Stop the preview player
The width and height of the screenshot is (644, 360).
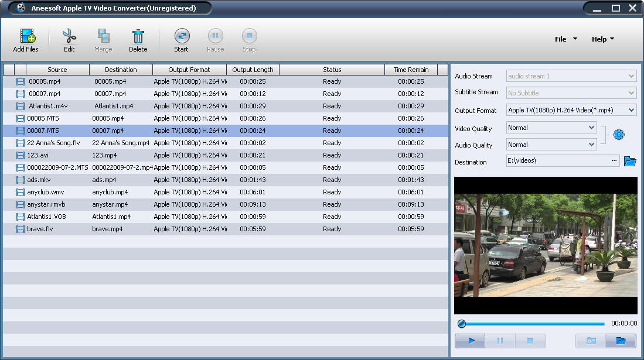530,341
